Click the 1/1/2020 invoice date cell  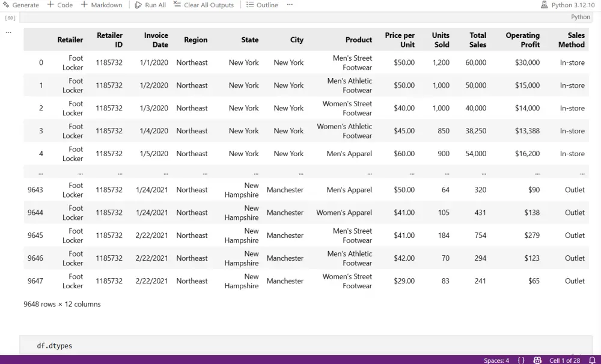154,62
